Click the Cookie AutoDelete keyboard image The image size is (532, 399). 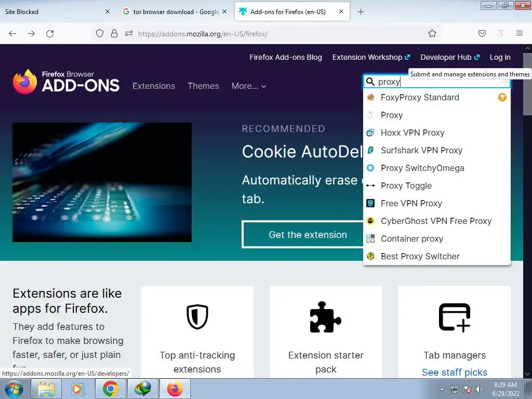(x=102, y=182)
